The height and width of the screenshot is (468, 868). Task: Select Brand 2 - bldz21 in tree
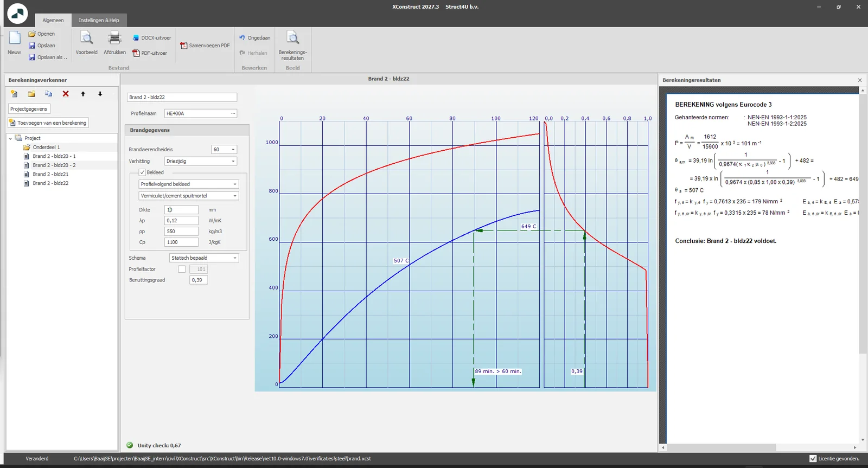(50, 174)
